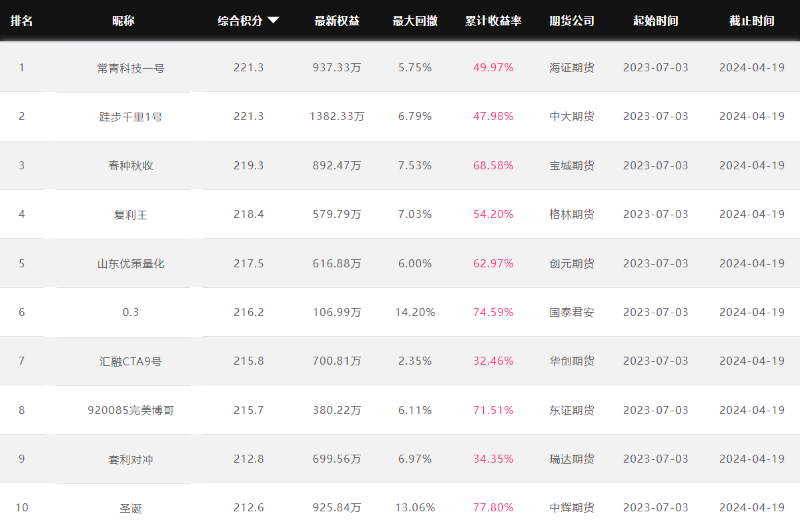
Task: Click the 217.5 score value
Action: point(248,263)
